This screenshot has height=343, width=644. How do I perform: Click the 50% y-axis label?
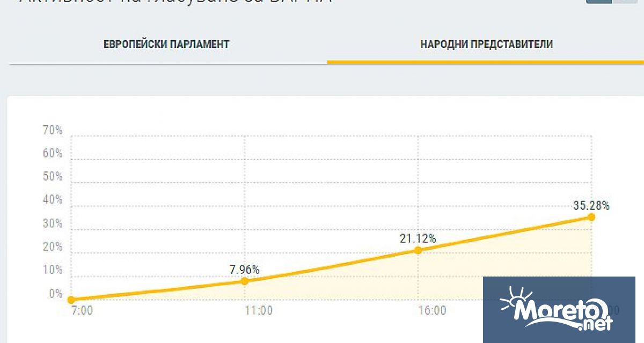[x=53, y=176]
